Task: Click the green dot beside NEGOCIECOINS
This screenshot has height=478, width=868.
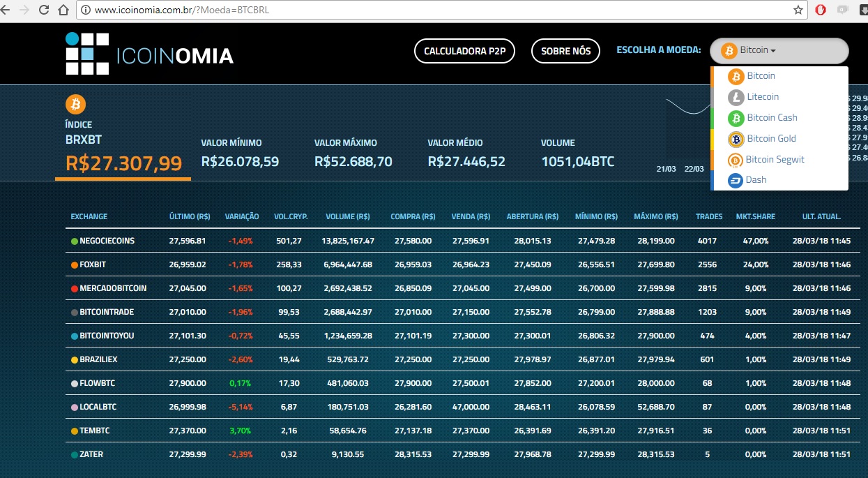Action: [75, 241]
